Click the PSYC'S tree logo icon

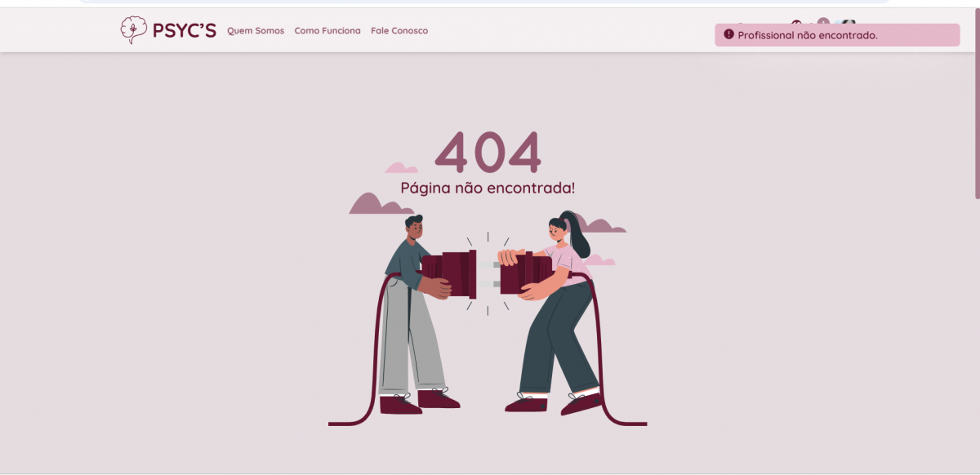coord(133,30)
